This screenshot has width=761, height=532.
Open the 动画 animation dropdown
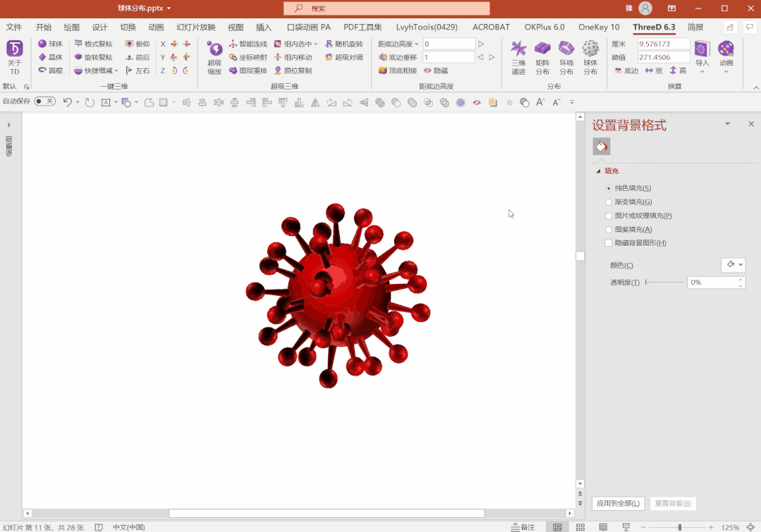click(x=726, y=72)
